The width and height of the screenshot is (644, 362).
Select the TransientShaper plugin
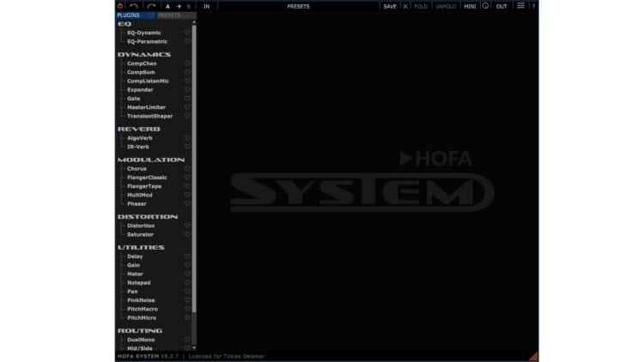coord(150,116)
